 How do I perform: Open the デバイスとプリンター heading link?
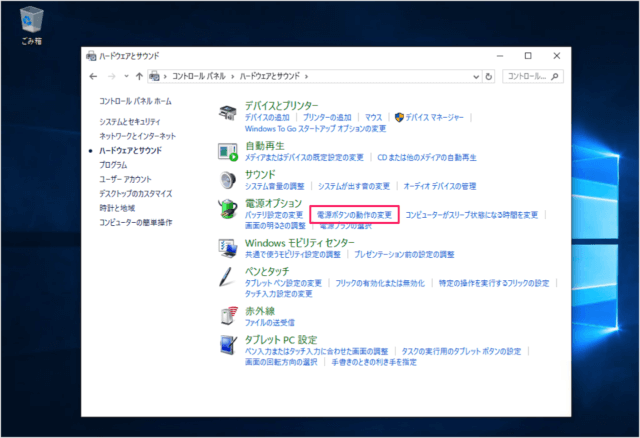[282, 106]
